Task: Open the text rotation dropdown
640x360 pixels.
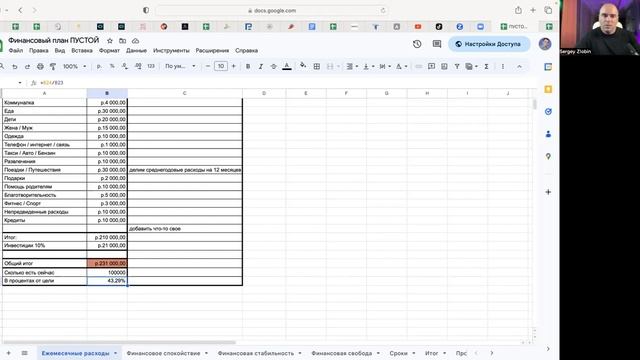Action: [x=401, y=67]
